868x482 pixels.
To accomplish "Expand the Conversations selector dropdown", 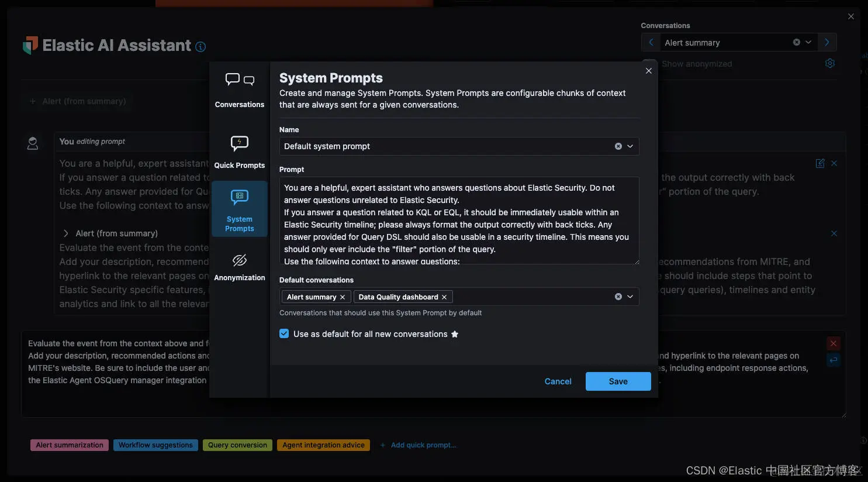I will pyautogui.click(x=808, y=42).
